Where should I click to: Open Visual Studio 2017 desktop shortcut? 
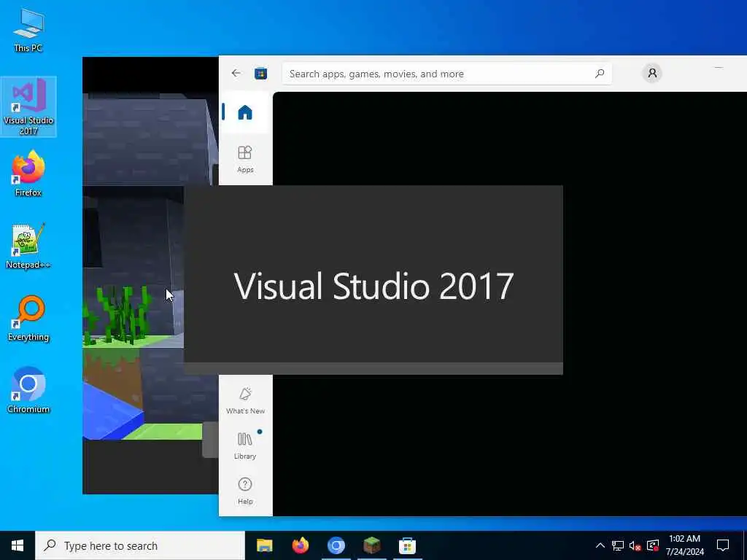click(28, 106)
